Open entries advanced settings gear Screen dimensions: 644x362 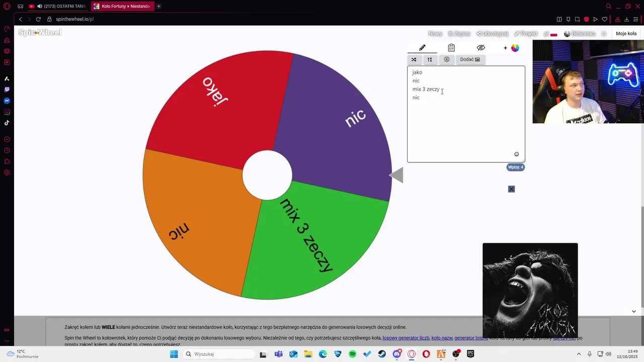(446, 59)
